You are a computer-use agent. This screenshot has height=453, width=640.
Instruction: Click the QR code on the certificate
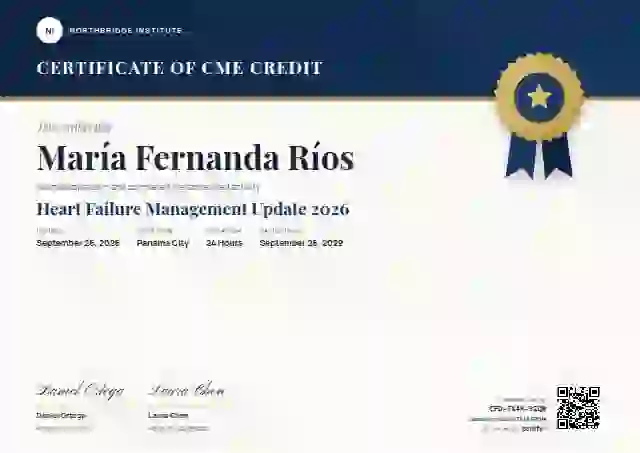click(x=578, y=407)
